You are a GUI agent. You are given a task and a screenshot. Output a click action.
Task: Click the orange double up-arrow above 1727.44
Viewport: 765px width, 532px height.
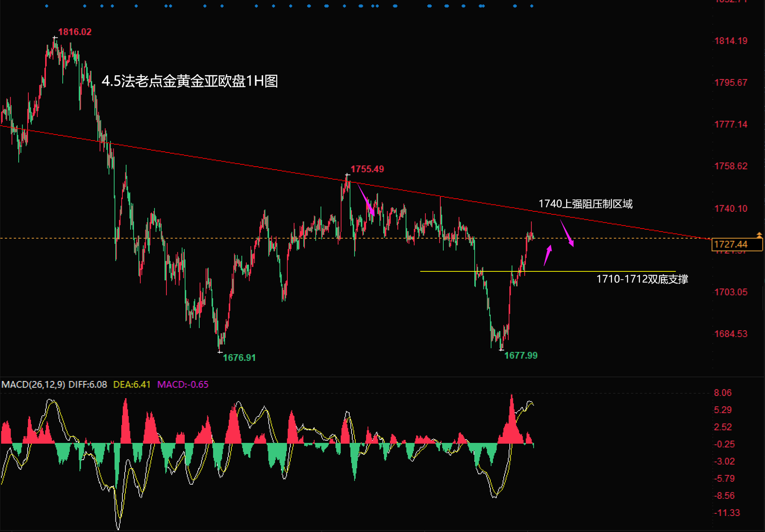tap(759, 235)
